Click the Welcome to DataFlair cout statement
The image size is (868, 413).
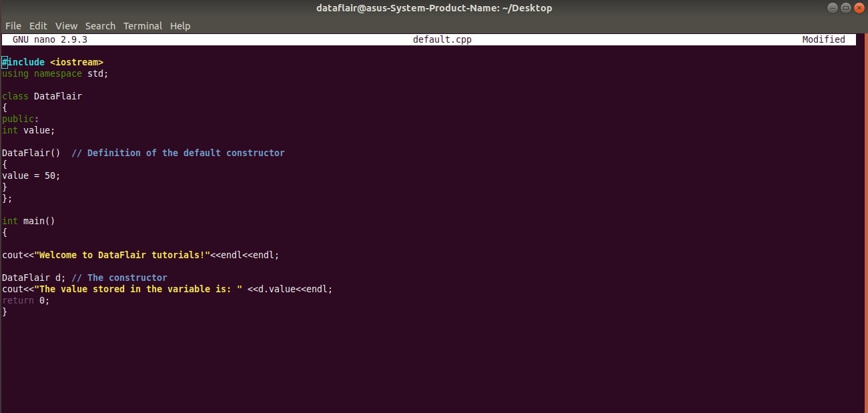(140, 254)
